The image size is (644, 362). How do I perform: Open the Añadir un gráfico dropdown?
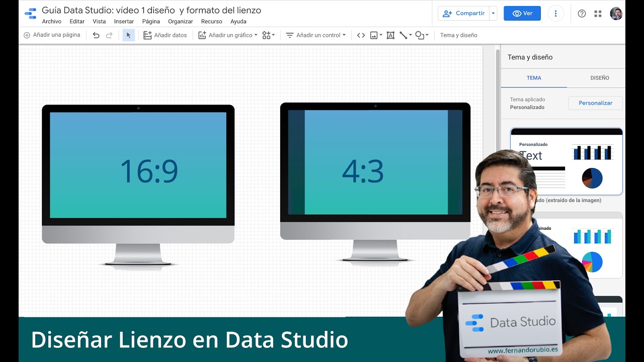coord(227,35)
